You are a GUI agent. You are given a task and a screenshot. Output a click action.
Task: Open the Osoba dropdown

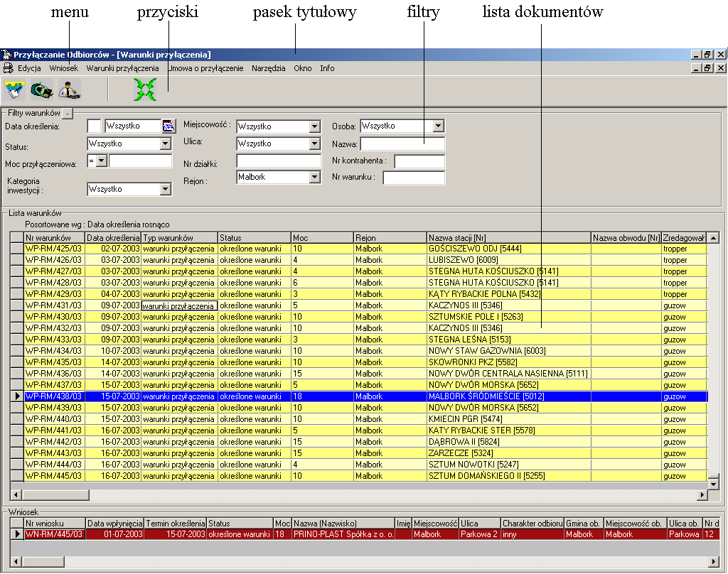438,126
